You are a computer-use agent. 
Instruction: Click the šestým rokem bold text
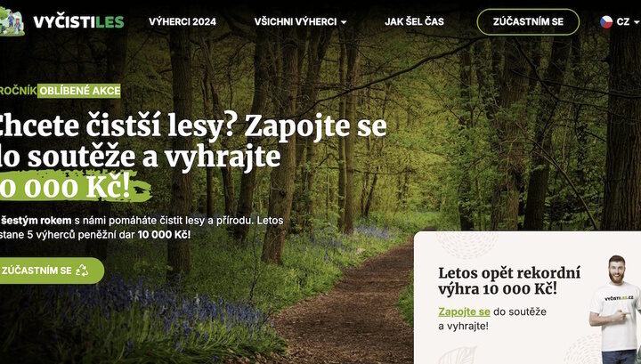(36, 221)
